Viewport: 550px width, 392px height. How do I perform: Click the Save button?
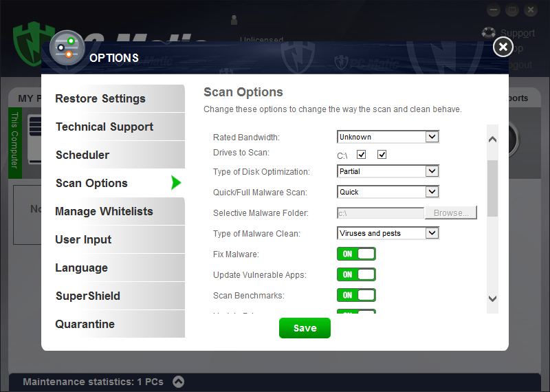tap(305, 328)
